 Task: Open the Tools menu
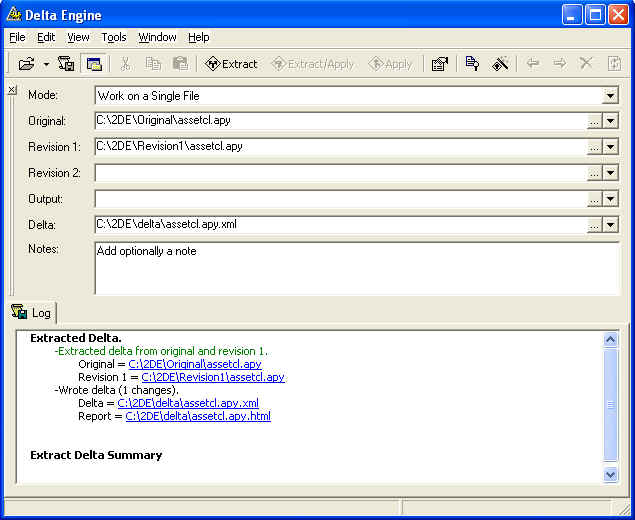coord(114,37)
